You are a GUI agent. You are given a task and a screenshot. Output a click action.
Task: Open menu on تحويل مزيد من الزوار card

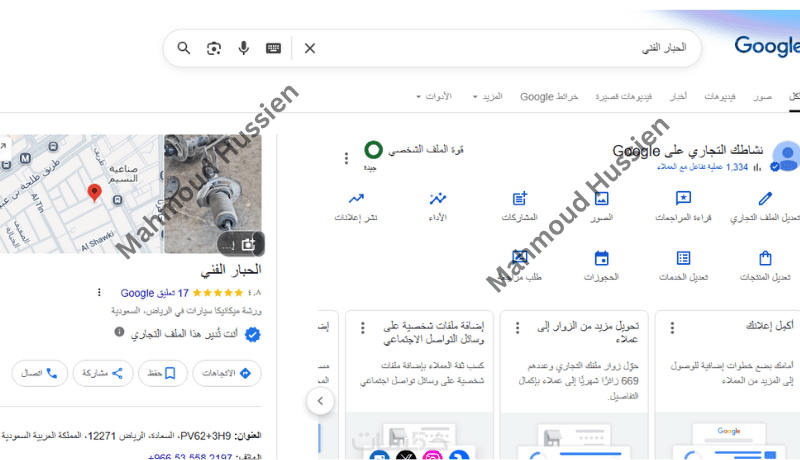pos(517,328)
